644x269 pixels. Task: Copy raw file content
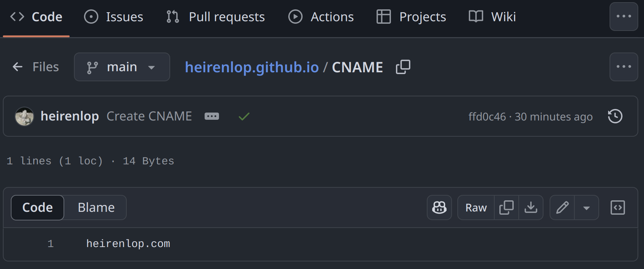(507, 208)
